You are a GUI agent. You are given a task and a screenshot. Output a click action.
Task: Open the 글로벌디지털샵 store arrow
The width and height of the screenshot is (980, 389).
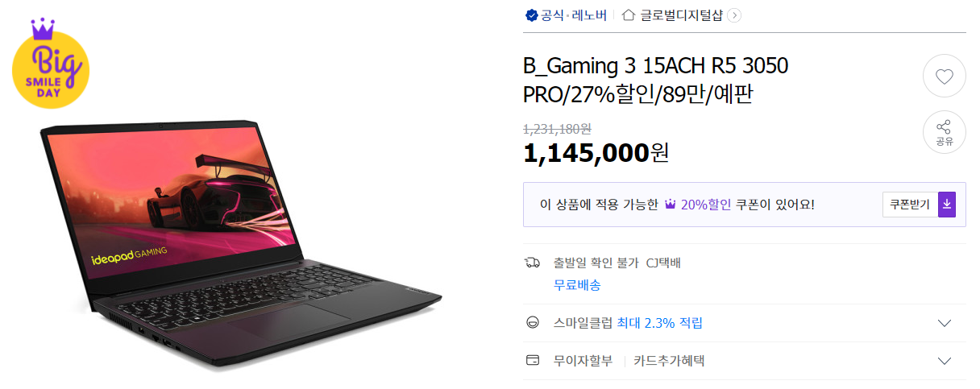[x=734, y=15]
